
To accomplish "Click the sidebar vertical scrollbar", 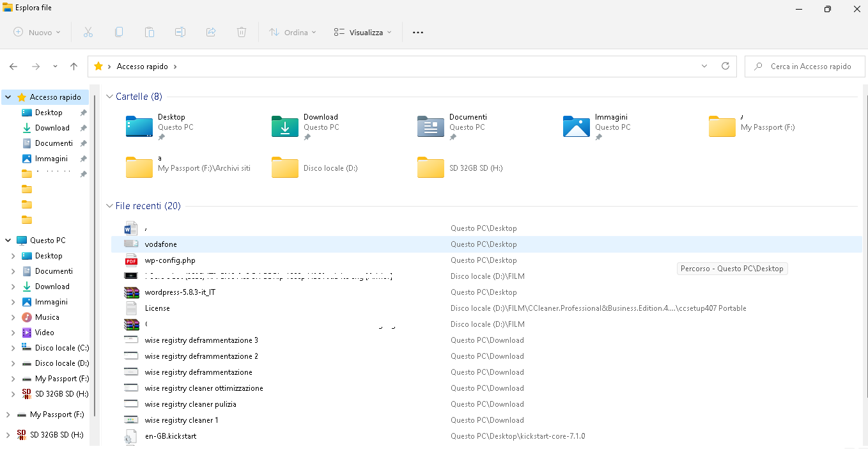I will tap(95, 256).
